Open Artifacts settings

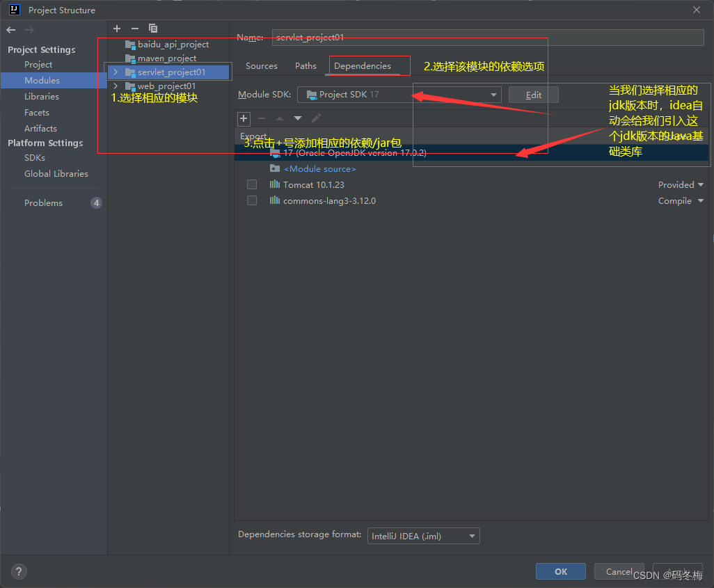[x=40, y=129]
